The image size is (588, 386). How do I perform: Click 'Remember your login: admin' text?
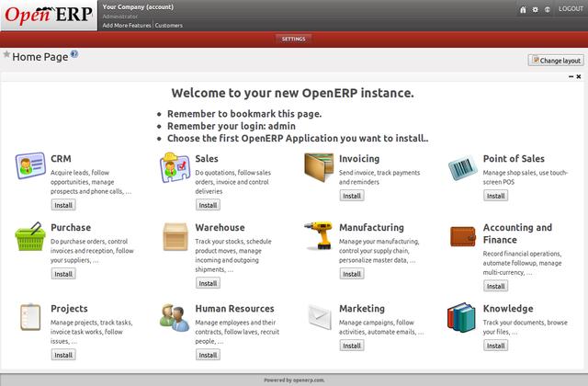point(232,126)
